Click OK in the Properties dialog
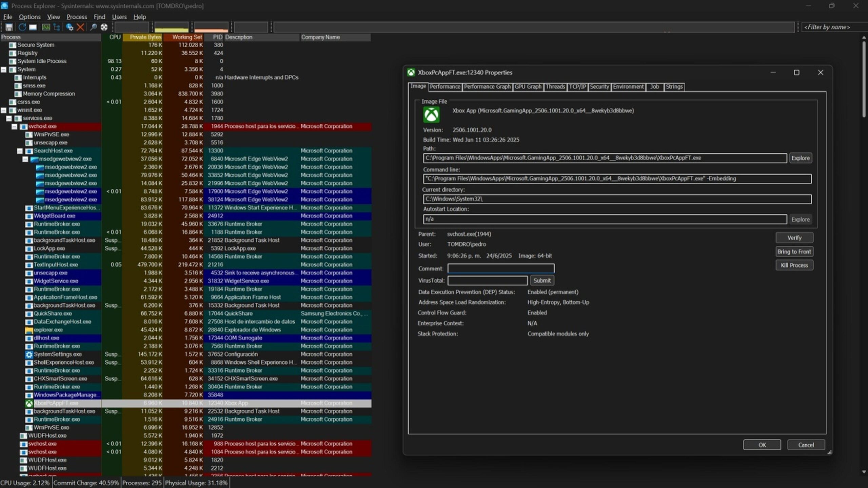The image size is (868, 488). click(x=762, y=445)
